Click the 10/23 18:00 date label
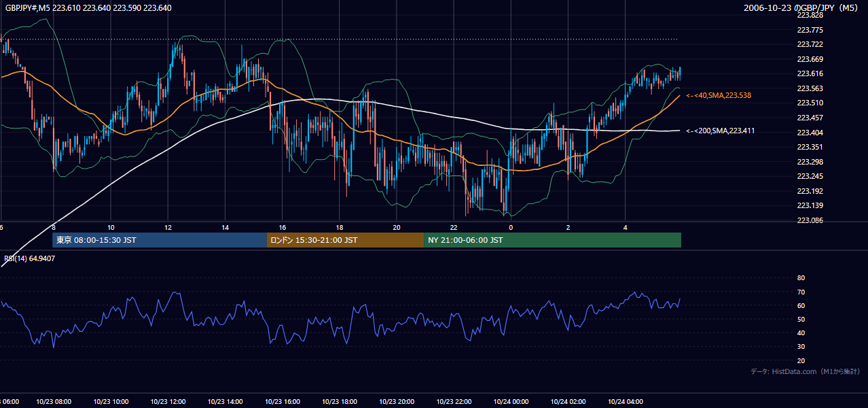 340,401
